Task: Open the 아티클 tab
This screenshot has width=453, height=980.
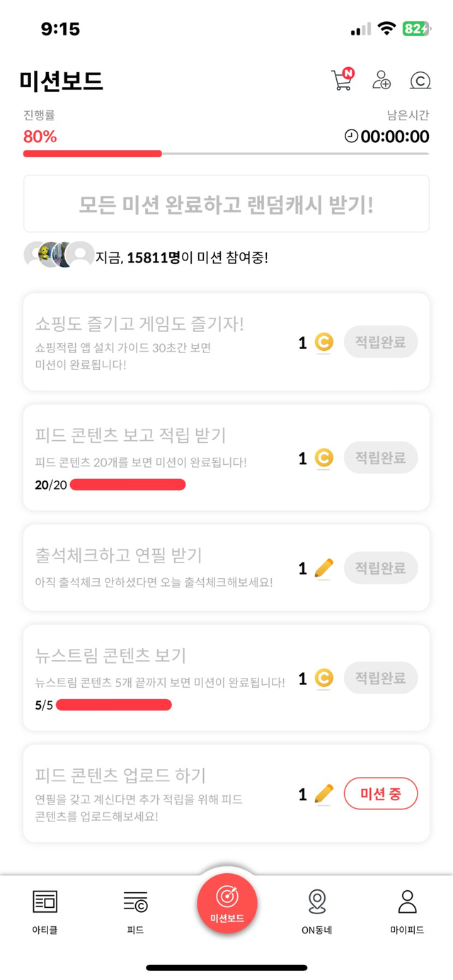Action: (x=45, y=911)
